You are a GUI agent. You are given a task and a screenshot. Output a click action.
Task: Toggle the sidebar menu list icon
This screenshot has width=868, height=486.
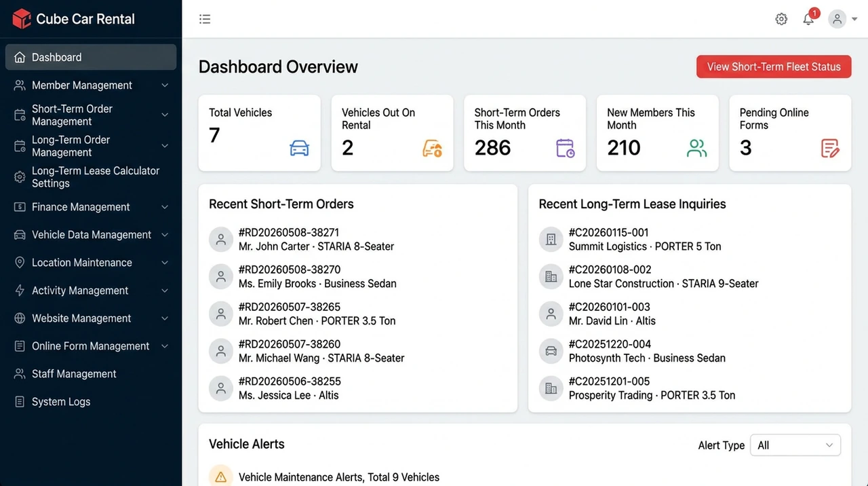tap(205, 19)
